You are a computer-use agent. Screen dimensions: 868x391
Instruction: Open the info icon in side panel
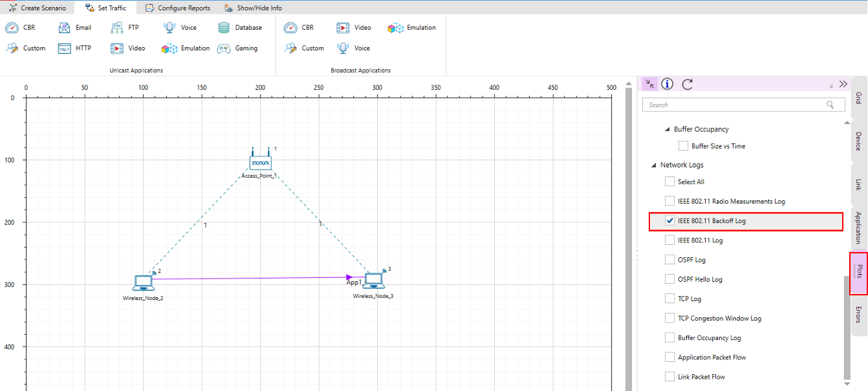[x=668, y=84]
